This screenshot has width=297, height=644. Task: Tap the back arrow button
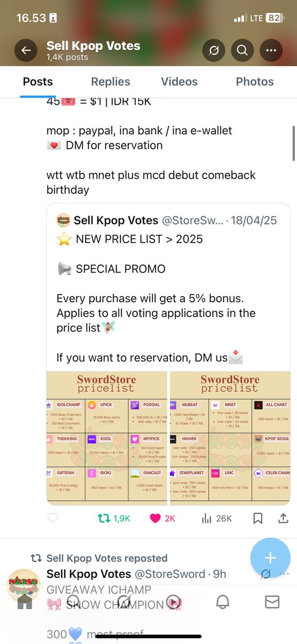pos(26,50)
